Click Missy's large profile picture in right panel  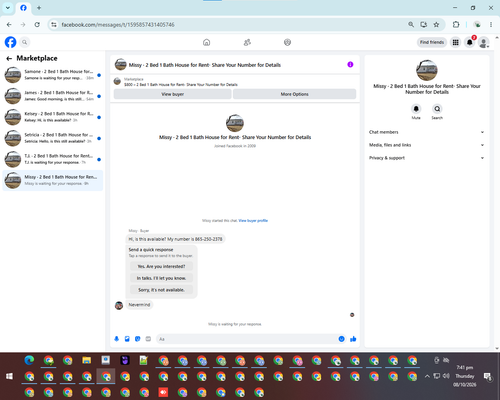click(427, 70)
